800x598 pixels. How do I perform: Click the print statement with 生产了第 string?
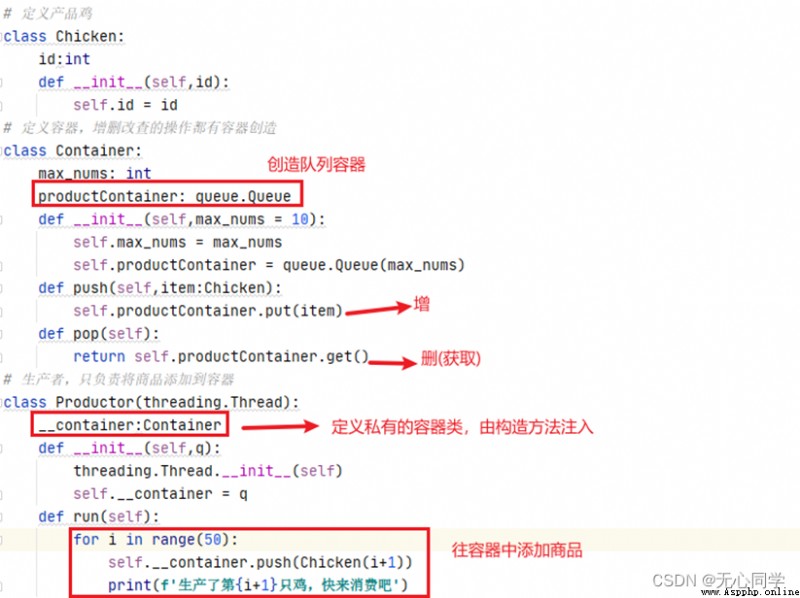[x=258, y=585]
